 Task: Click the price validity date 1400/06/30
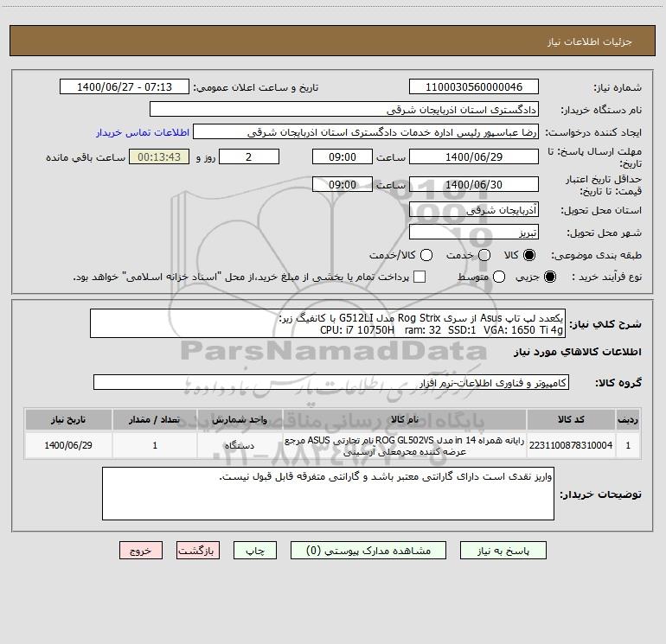tap(474, 184)
